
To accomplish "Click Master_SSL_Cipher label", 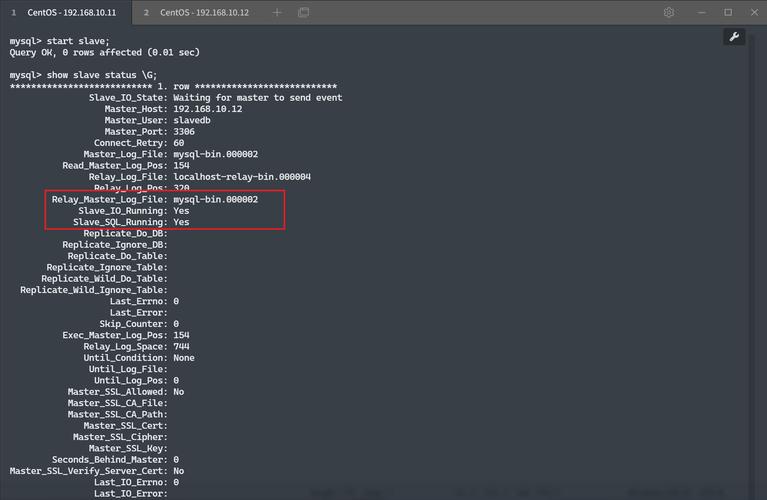I will click(x=120, y=437).
